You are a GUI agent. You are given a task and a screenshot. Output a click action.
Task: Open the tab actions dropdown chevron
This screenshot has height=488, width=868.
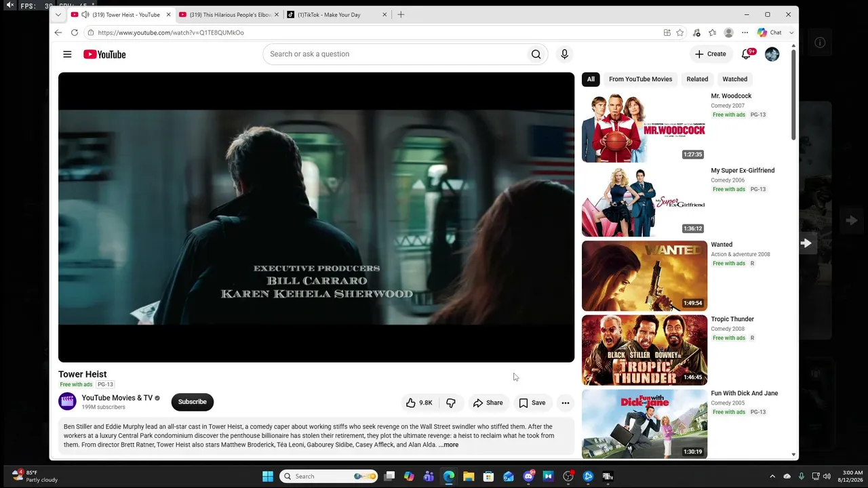pos(58,14)
